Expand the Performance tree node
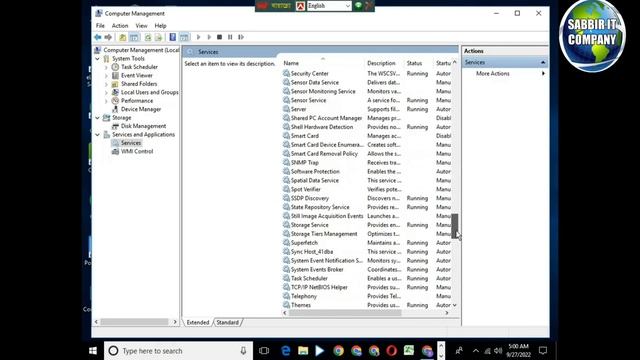 (106, 101)
